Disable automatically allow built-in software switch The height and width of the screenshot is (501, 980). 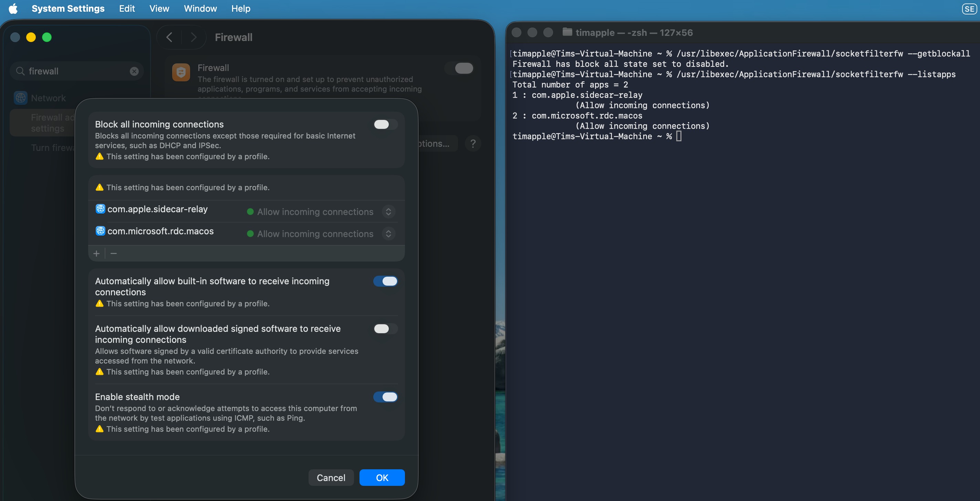385,281
